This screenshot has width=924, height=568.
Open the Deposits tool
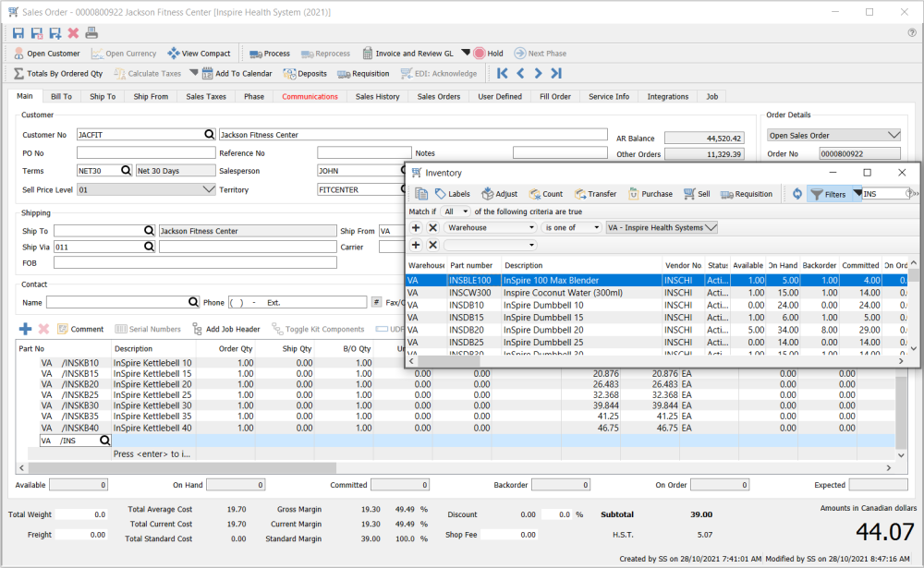tap(305, 74)
